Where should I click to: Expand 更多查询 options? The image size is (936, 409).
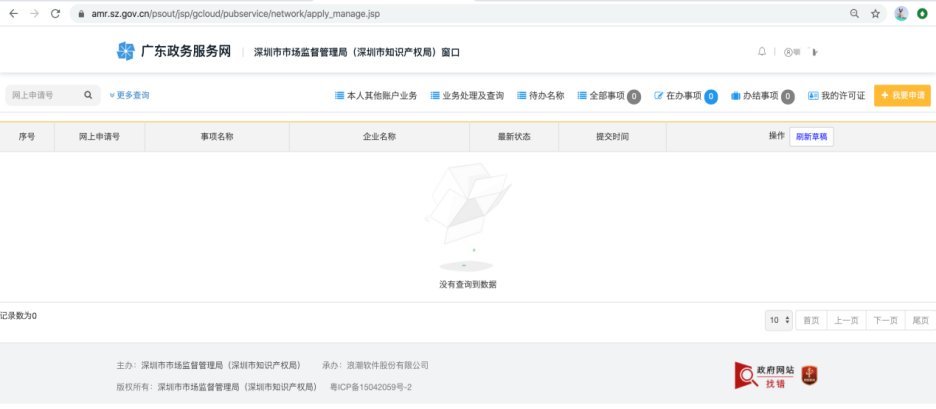130,95
